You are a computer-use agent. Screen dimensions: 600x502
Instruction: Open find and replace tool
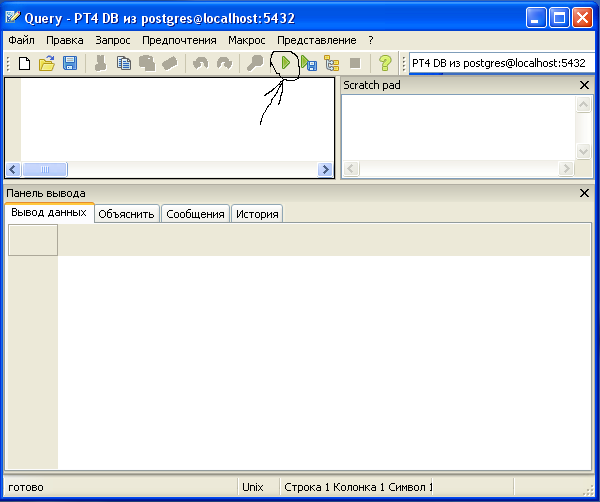tap(255, 63)
